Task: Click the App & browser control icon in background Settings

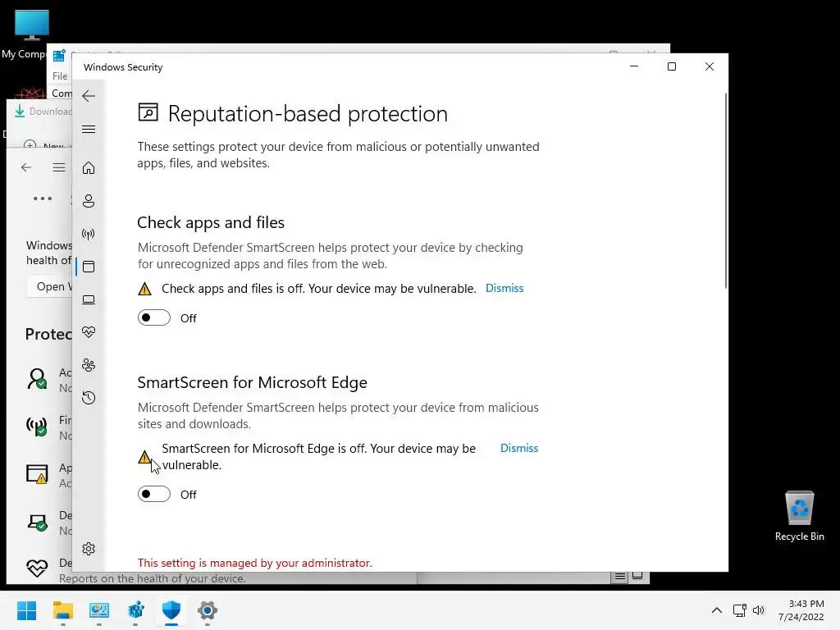Action: point(36,474)
